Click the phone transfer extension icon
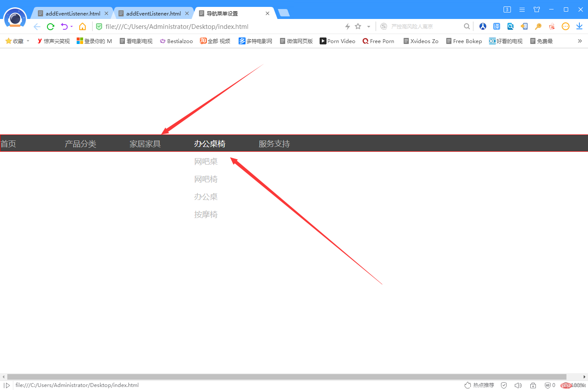 coord(524,27)
